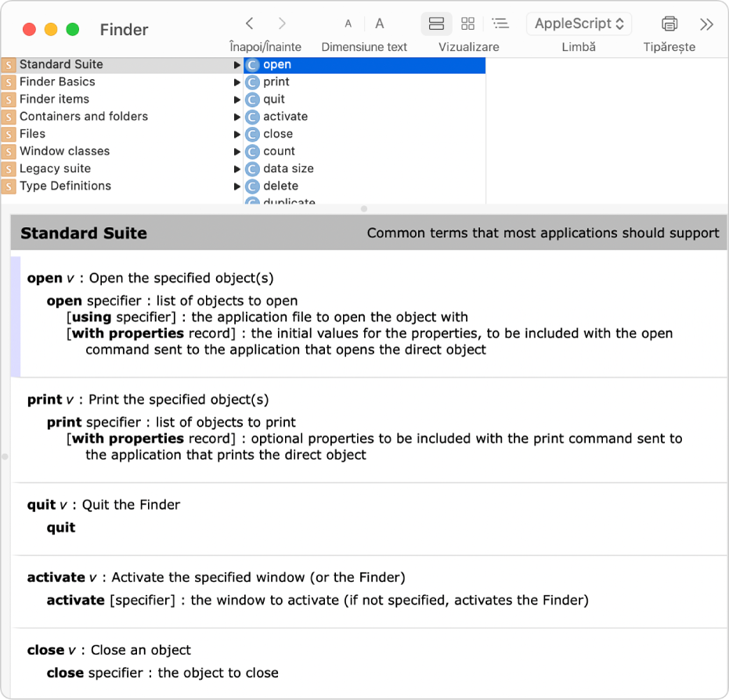Expand the Containers and folders suite

pyautogui.click(x=237, y=116)
